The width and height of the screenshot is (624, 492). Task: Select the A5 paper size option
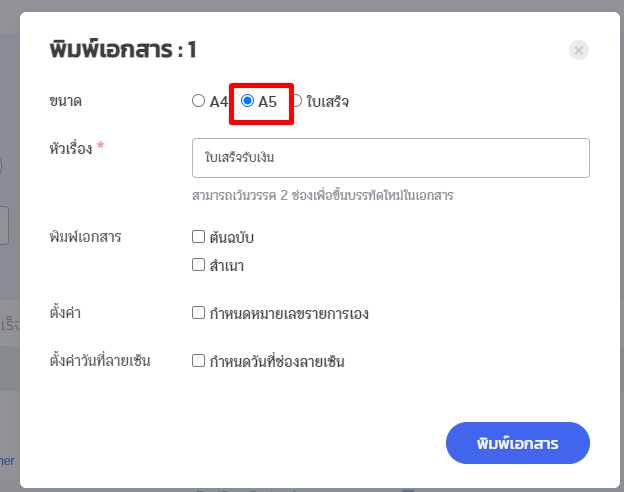pyautogui.click(x=248, y=101)
